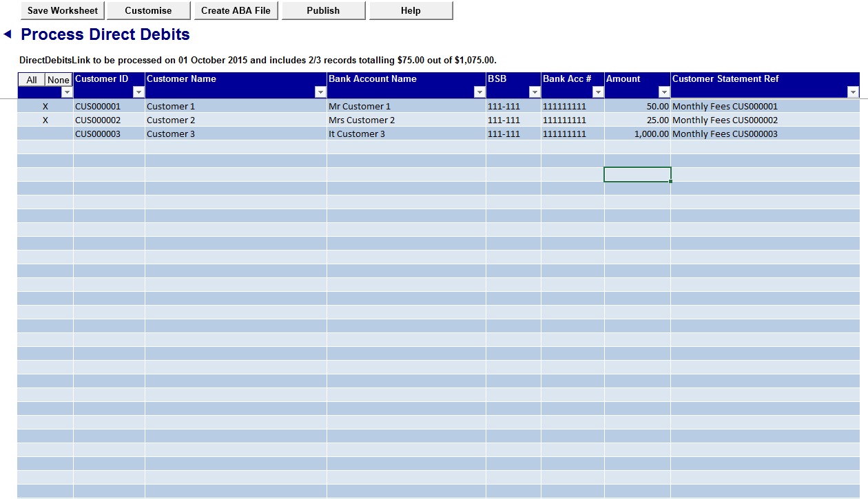Deselect all records with the None button
This screenshot has width=868, height=499.
coord(58,79)
